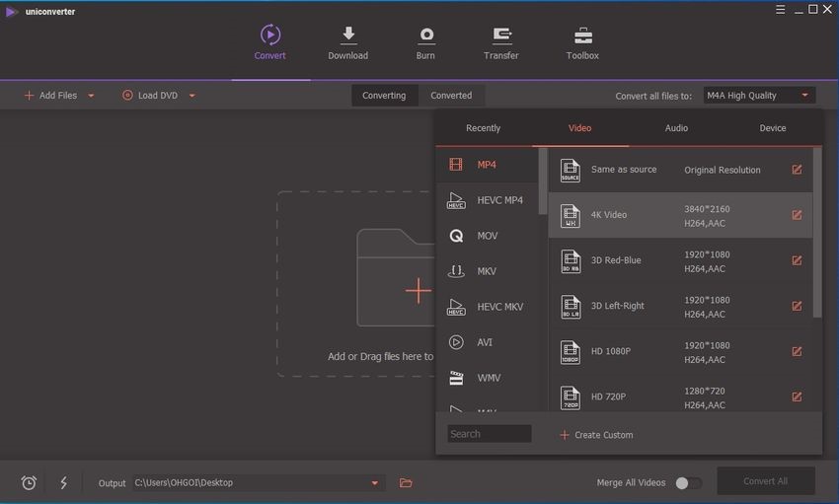Edit the 4K Video preset

point(797,215)
